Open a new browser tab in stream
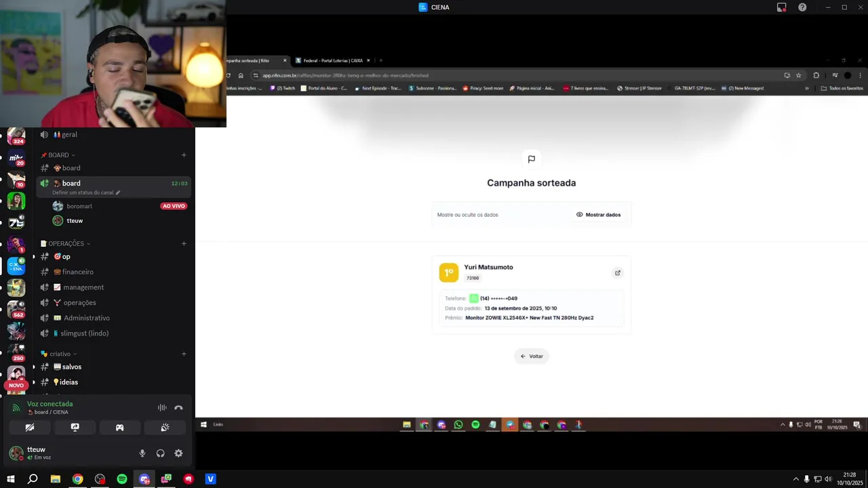This screenshot has width=868, height=488. click(x=380, y=60)
